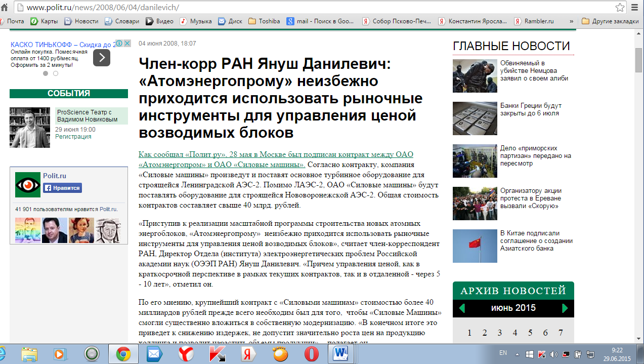Click the СОБЫТИЯ section header

(x=69, y=94)
